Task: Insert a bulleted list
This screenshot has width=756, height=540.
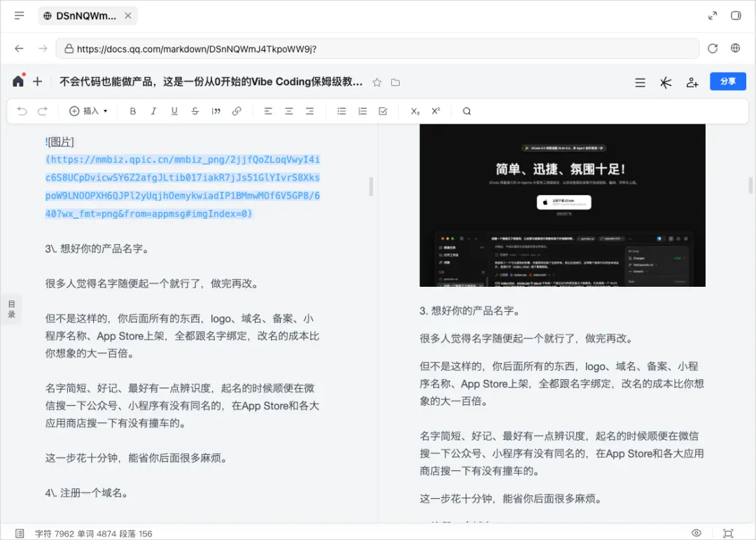Action: (x=342, y=111)
